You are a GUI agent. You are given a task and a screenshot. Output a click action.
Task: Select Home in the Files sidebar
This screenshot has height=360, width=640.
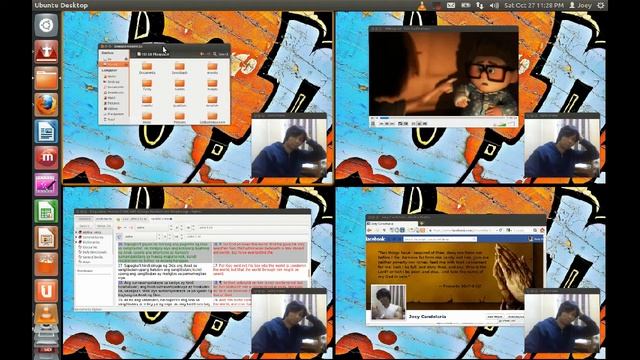click(x=112, y=76)
